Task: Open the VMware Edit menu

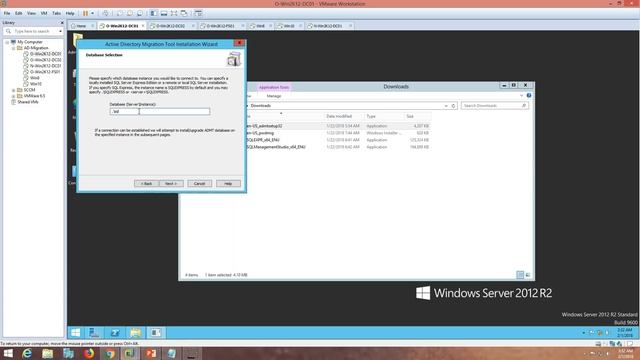Action: coord(19,13)
